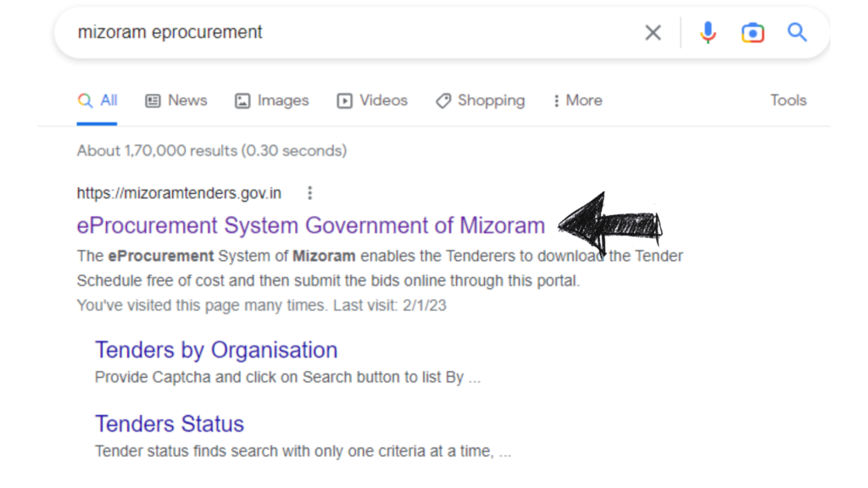Click the Videos tab play icon
The height and width of the screenshot is (488, 868).
point(344,101)
